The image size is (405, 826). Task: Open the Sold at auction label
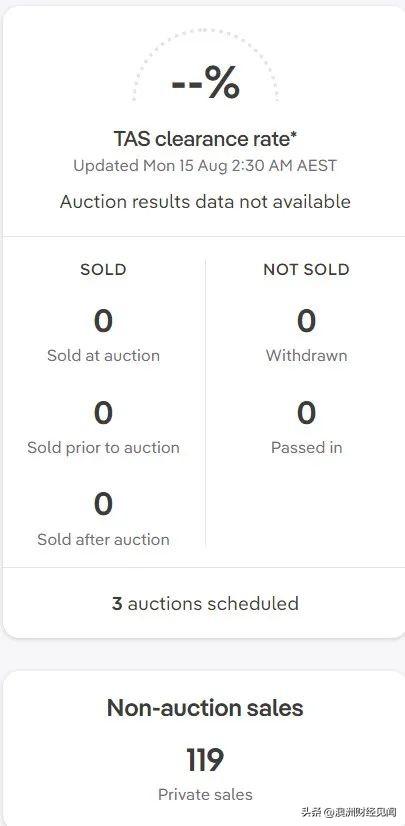pos(103,356)
